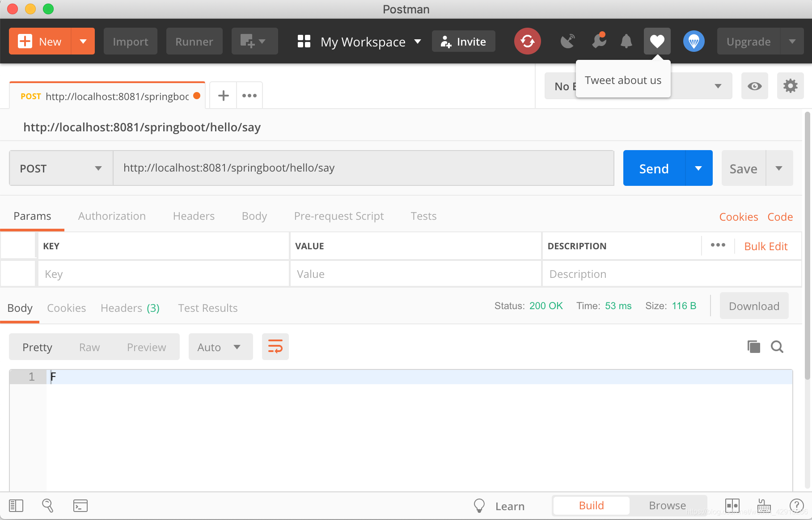Open the Send dropdown arrow
This screenshot has height=520, width=812.
[698, 168]
